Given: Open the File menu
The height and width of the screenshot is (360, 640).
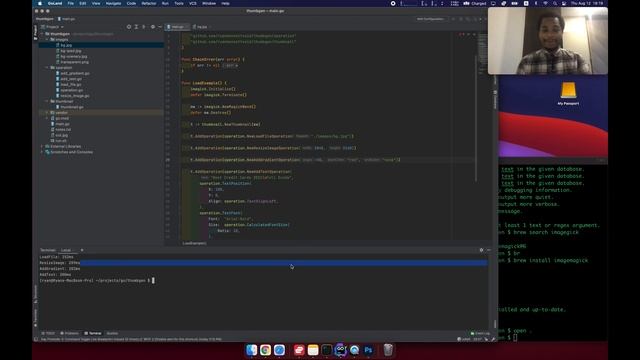Looking at the screenshot, I should click(71, 3).
